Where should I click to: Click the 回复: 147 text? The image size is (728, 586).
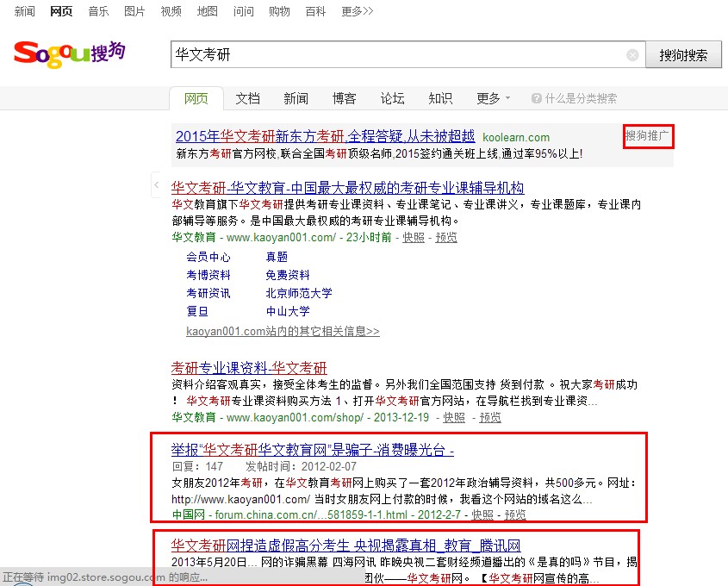coord(197,467)
